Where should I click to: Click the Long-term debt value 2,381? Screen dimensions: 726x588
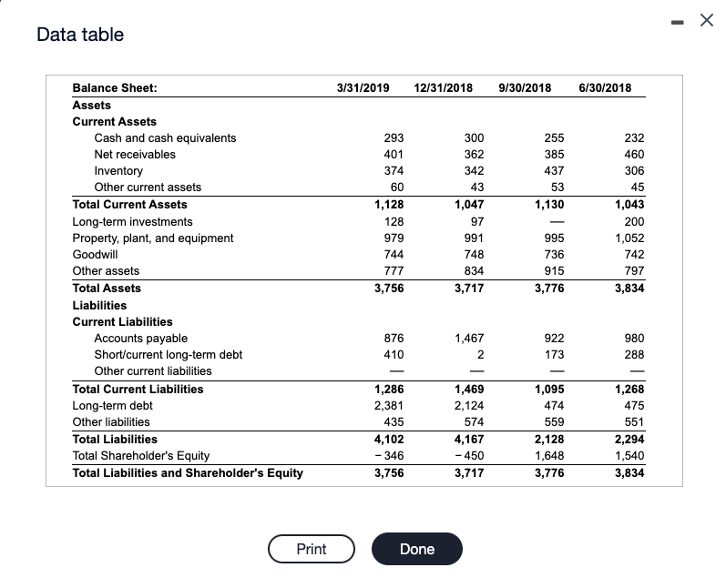tap(389, 406)
